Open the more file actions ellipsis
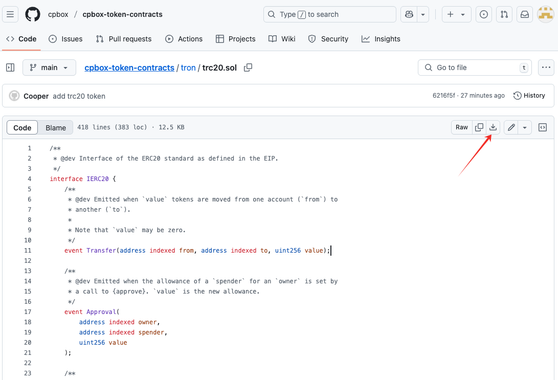Viewport: 558px width, 380px height. click(x=546, y=68)
